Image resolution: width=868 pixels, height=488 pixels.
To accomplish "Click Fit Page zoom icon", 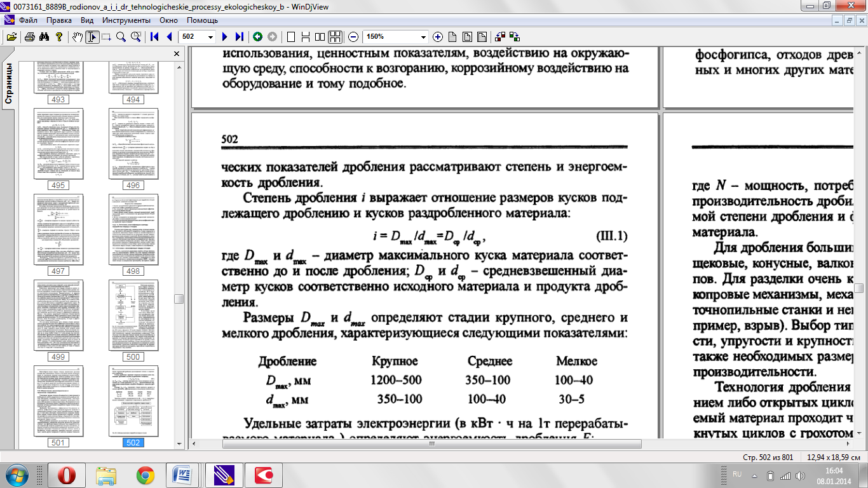I will [x=467, y=37].
